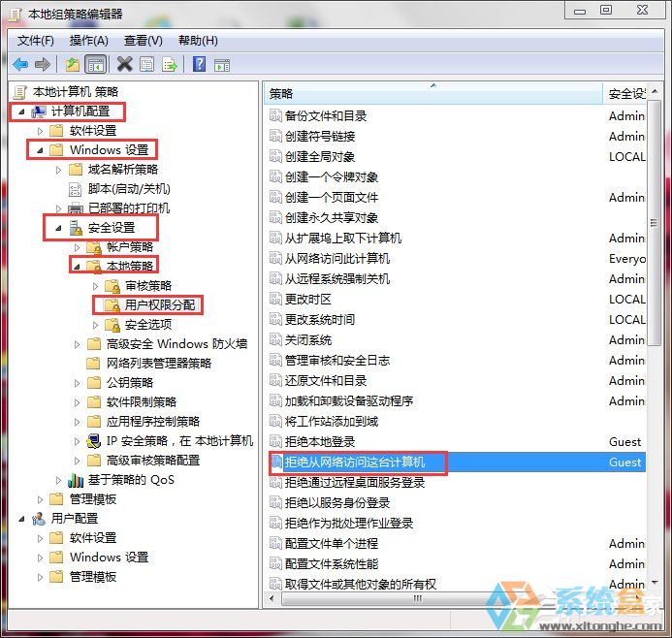This screenshot has height=638, width=672.
Task: Click the Delete X toolbar icon
Action: pyautogui.click(x=125, y=64)
